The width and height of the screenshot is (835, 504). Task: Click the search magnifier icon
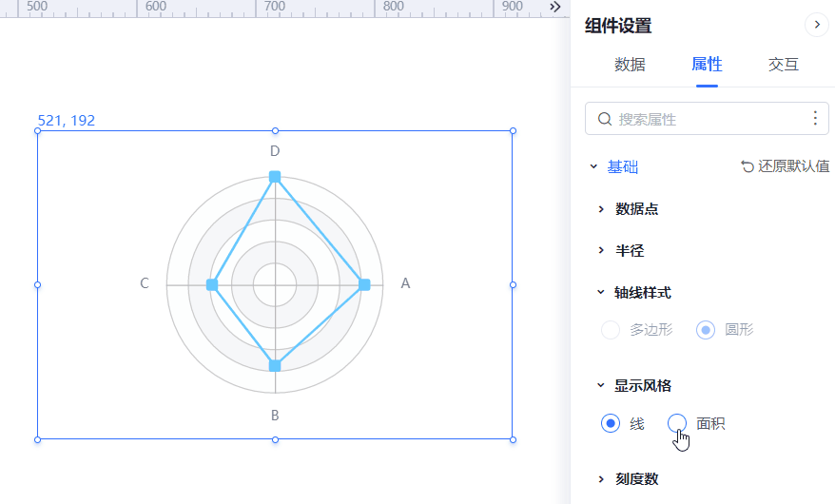point(605,119)
